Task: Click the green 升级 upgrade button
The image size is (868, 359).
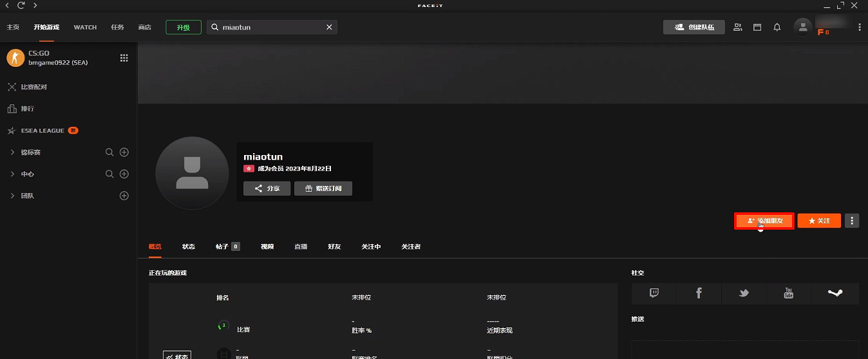Action: (183, 27)
